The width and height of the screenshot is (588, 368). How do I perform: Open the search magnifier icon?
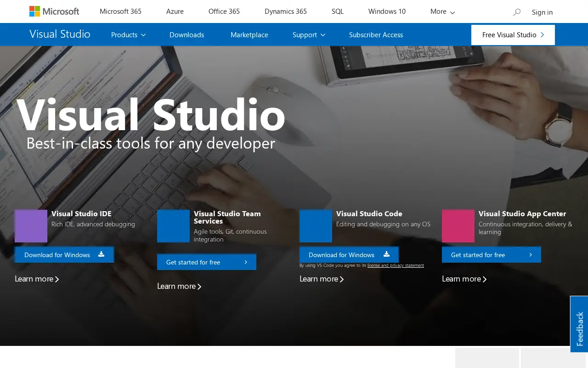click(x=517, y=12)
